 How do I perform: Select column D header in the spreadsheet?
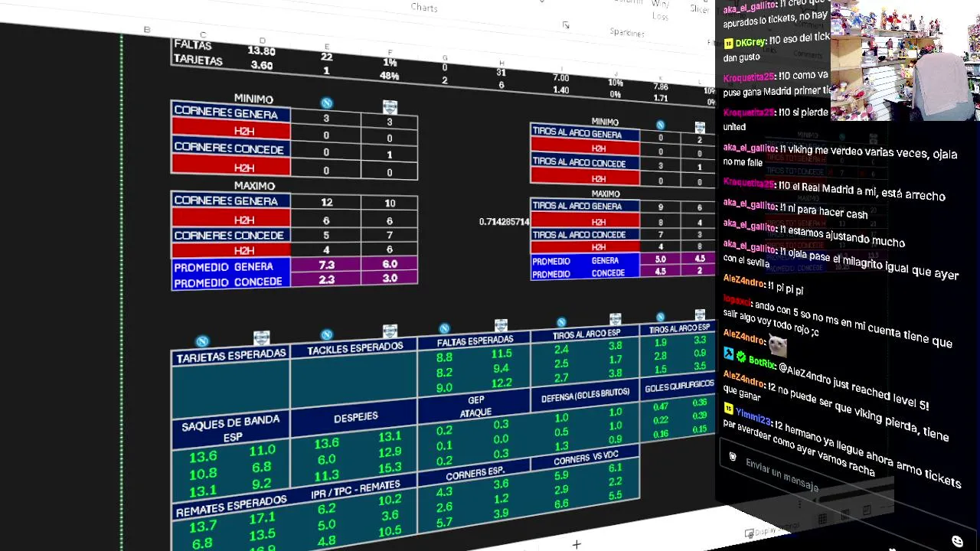[x=262, y=41]
